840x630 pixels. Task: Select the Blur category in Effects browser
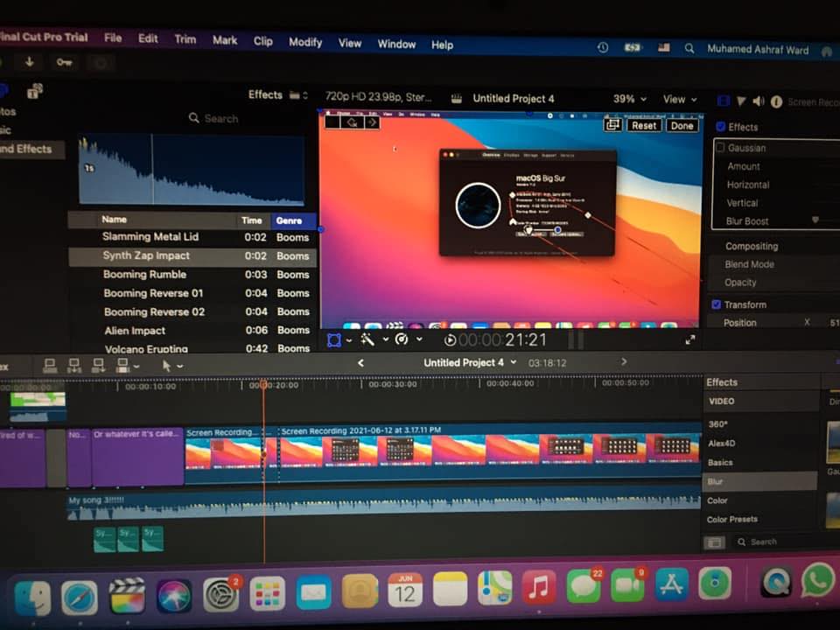(x=759, y=481)
